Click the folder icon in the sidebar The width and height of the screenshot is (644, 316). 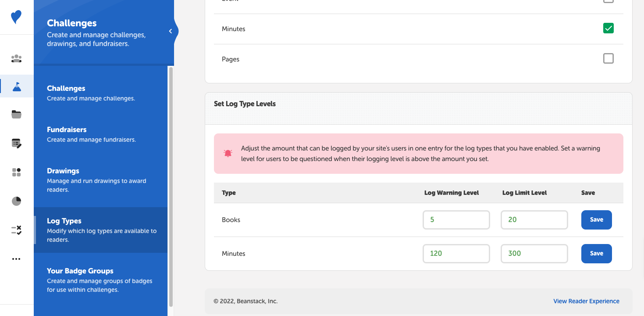[x=16, y=115]
